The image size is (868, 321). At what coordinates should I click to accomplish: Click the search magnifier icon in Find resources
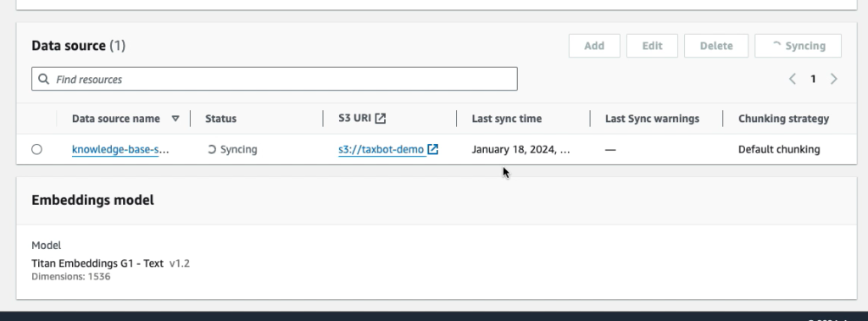[44, 79]
